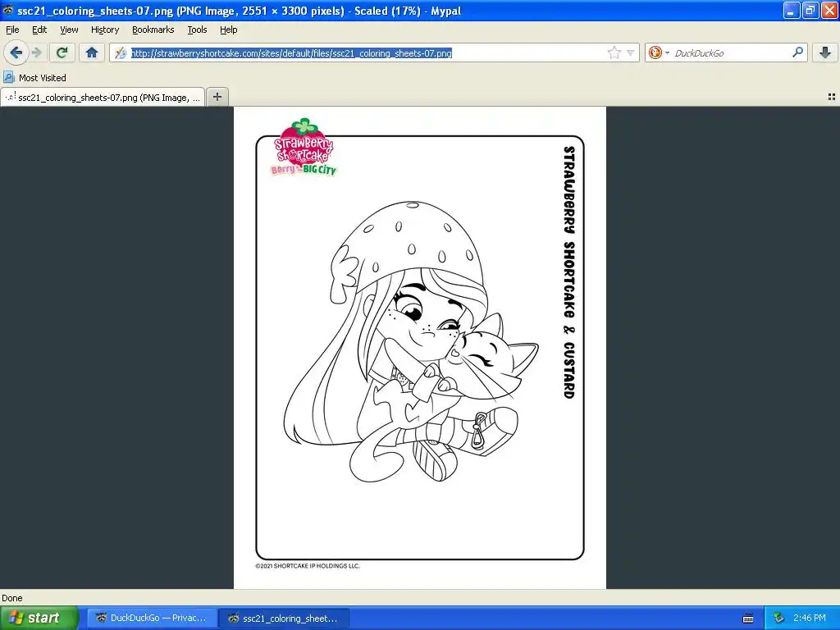This screenshot has width=840, height=630.
Task: Open a new tab with plus button
Action: pyautogui.click(x=217, y=97)
